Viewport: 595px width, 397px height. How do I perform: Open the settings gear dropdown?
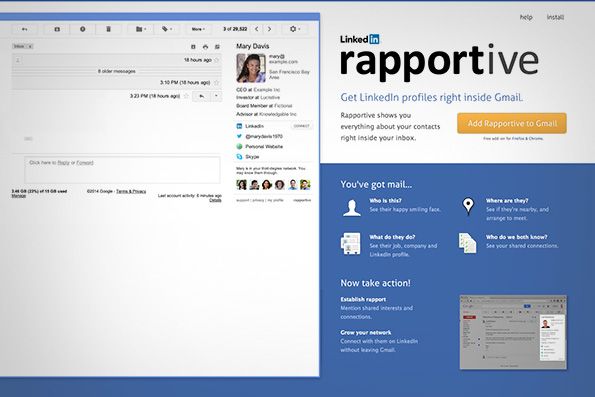coord(294,29)
